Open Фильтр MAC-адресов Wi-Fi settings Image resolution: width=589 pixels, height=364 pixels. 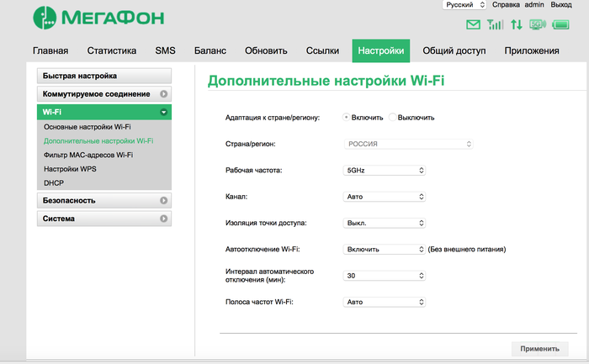click(88, 155)
